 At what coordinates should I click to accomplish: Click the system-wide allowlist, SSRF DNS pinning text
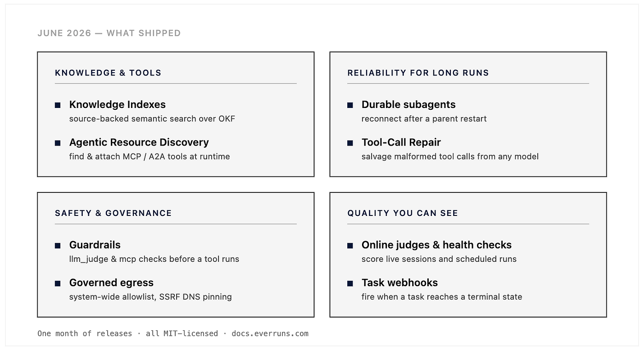pyautogui.click(x=150, y=297)
